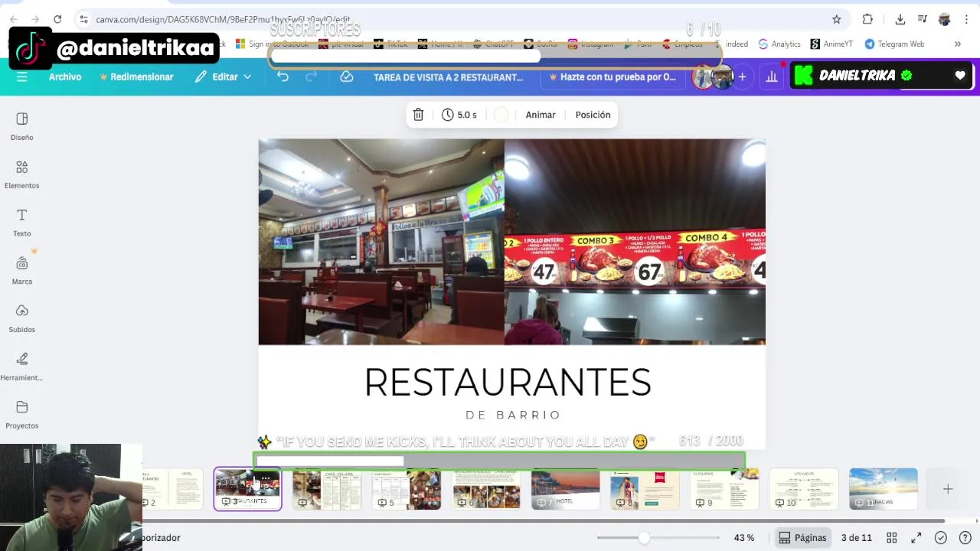Click the Animar button
Image resolution: width=980 pixels, height=551 pixels.
coord(541,115)
